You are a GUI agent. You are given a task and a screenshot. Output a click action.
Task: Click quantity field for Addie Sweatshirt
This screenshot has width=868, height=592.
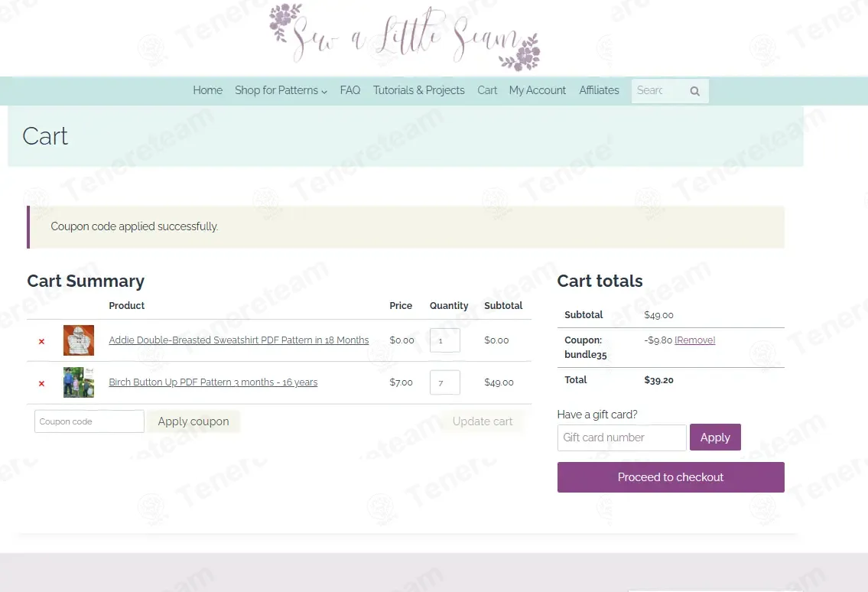pyautogui.click(x=444, y=340)
